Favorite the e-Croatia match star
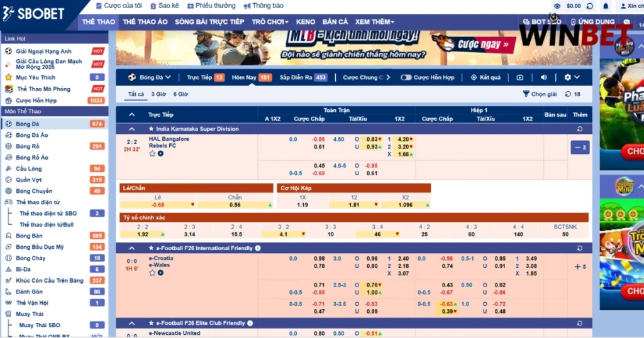 (x=152, y=273)
